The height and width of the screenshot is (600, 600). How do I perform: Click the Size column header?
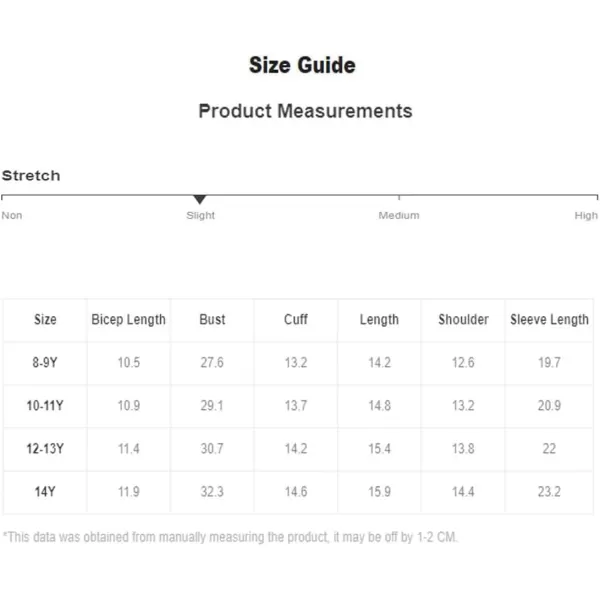[x=45, y=320]
